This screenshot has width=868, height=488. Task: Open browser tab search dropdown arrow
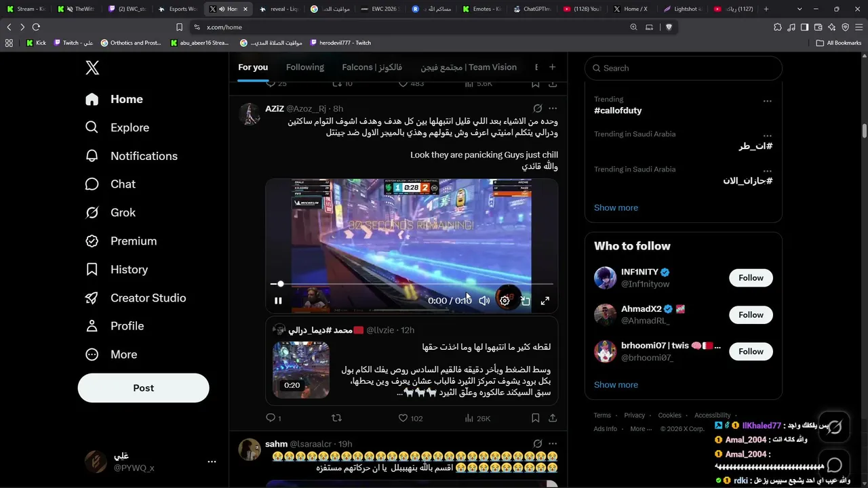coord(800,9)
